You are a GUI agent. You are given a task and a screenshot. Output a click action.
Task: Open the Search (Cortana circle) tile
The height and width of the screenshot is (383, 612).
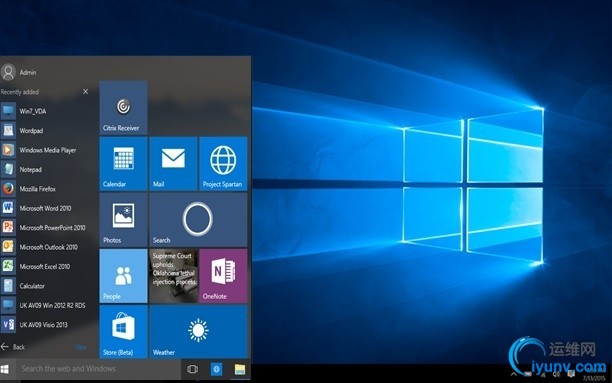pyautogui.click(x=198, y=220)
